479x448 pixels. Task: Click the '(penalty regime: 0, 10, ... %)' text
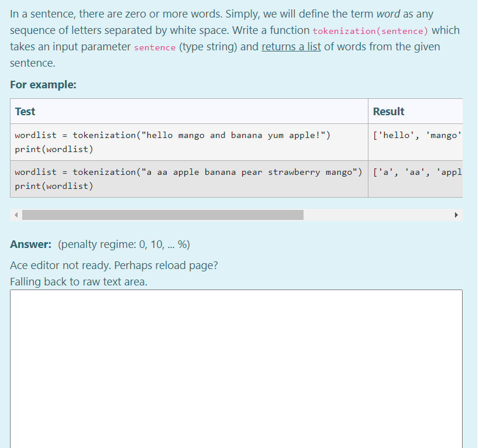click(x=124, y=244)
